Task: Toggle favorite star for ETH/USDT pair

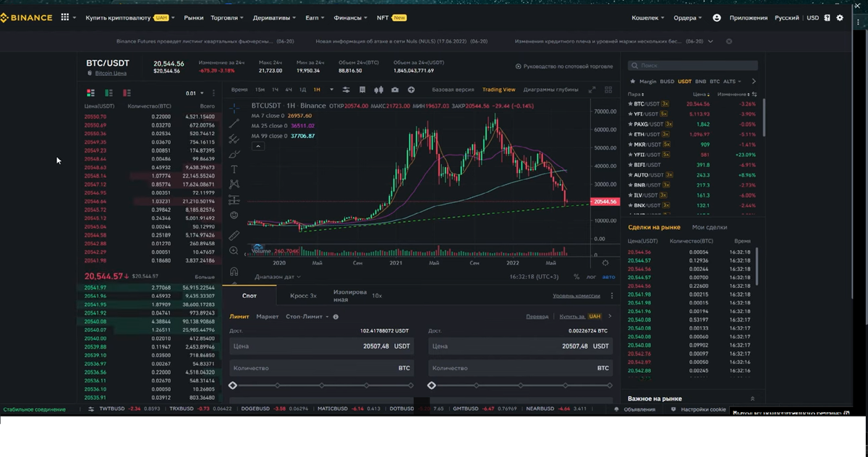Action: pyautogui.click(x=632, y=134)
